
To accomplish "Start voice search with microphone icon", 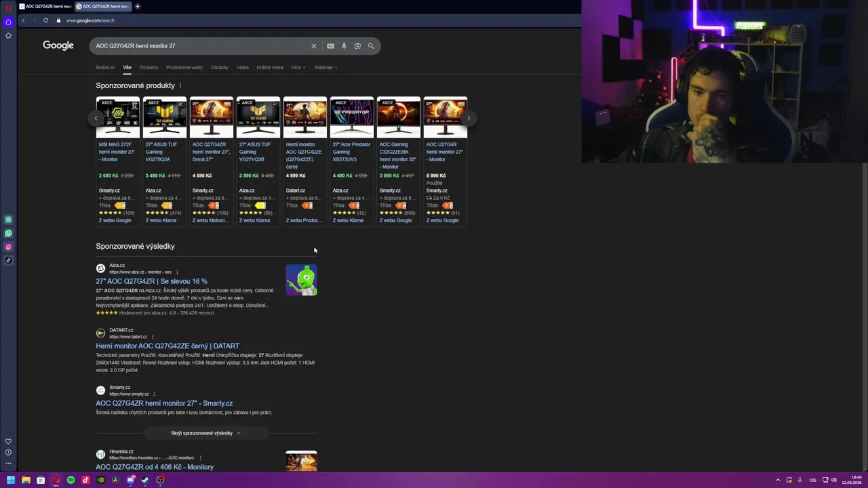I will [344, 46].
